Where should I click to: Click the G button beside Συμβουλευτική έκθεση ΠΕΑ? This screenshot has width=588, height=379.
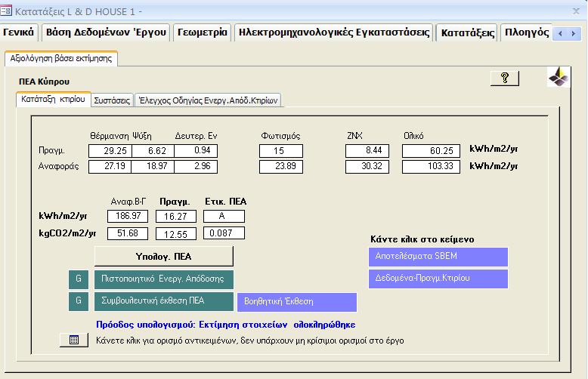click(79, 301)
